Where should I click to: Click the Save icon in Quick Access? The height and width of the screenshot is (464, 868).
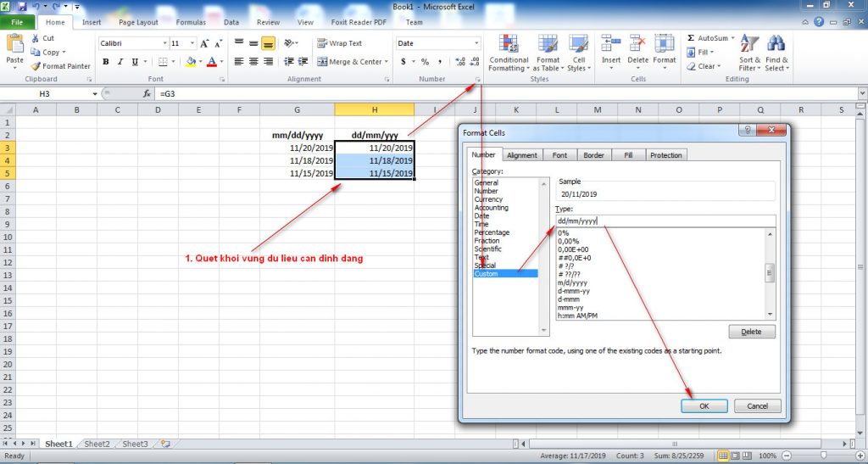pos(21,7)
